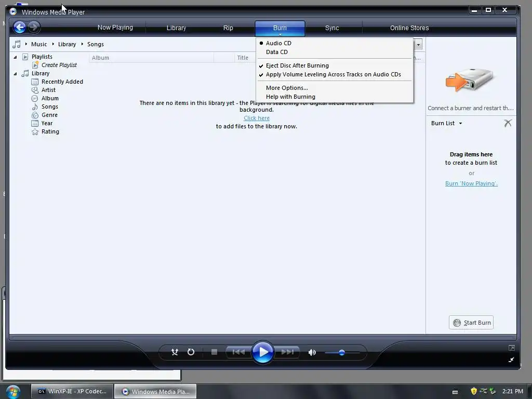Click the Windows Media Player taskbar button
532x399 pixels.
click(x=155, y=391)
